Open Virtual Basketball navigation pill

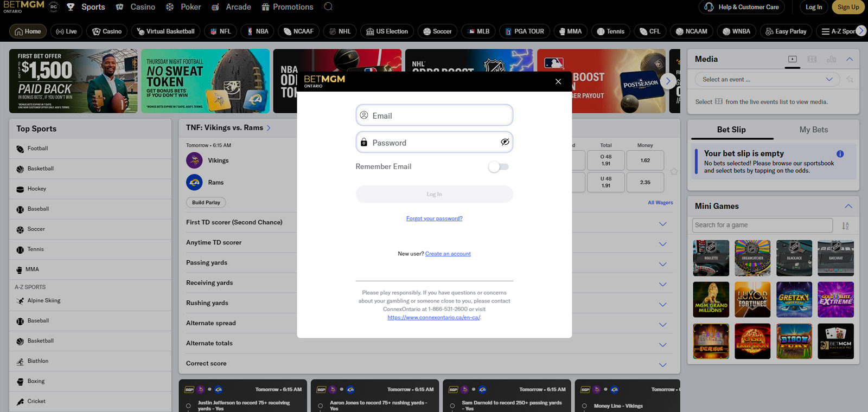pos(166,31)
